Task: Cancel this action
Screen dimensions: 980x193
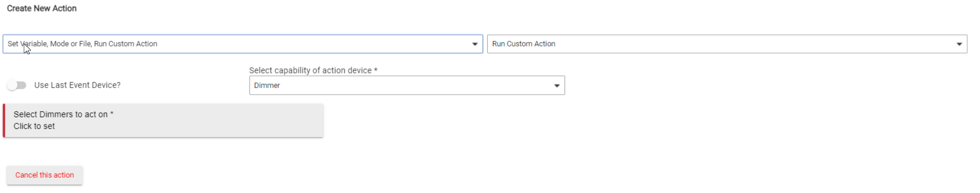Action: [45, 175]
